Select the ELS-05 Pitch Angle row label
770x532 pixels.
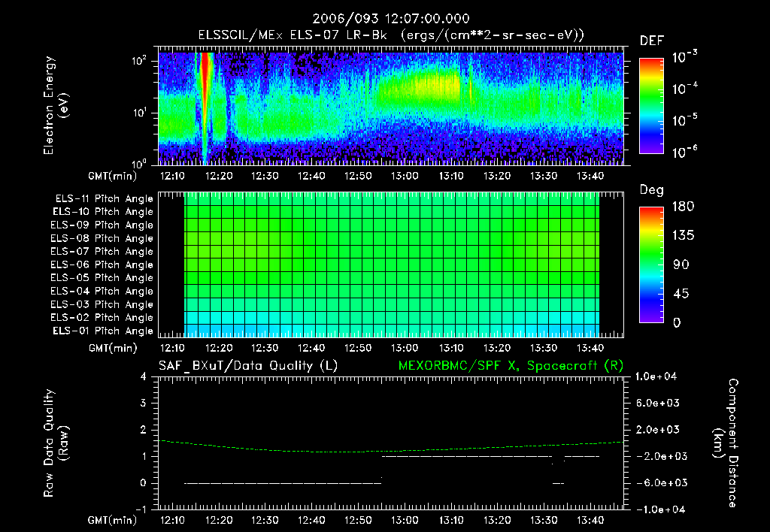(102, 278)
